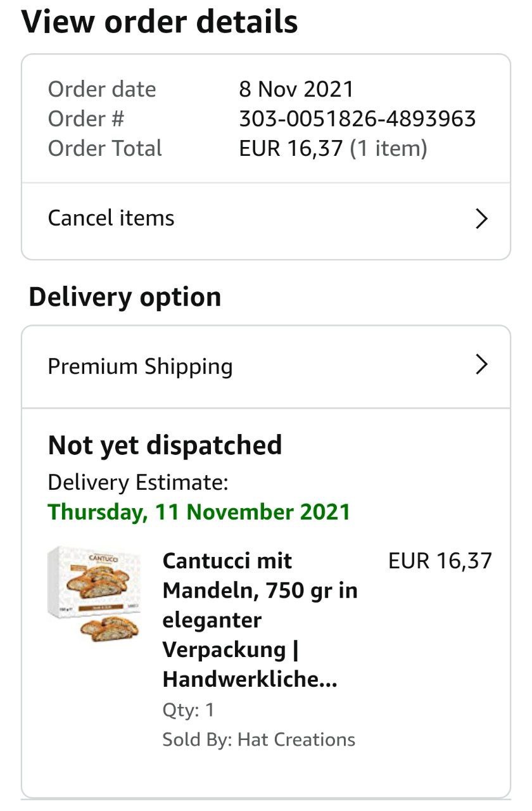The image size is (532, 811).
Task: Tap the View order details heading
Action: pos(160,23)
